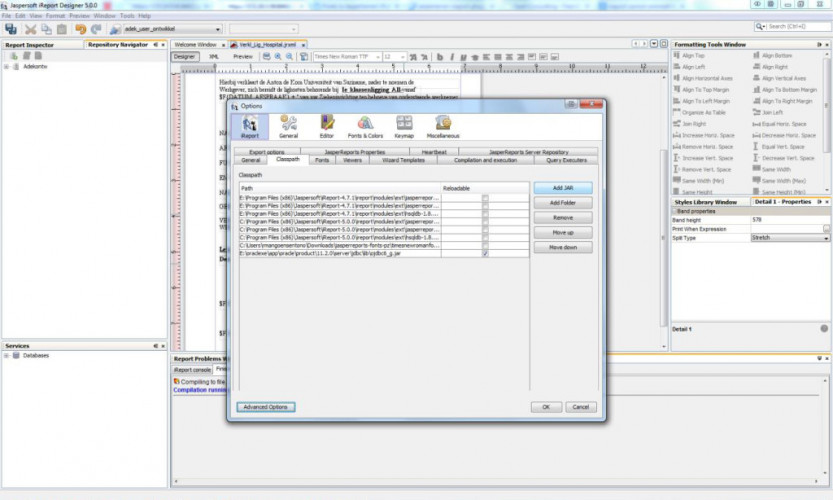Switch to the XML view
This screenshot has width=833, height=500.
[x=214, y=57]
